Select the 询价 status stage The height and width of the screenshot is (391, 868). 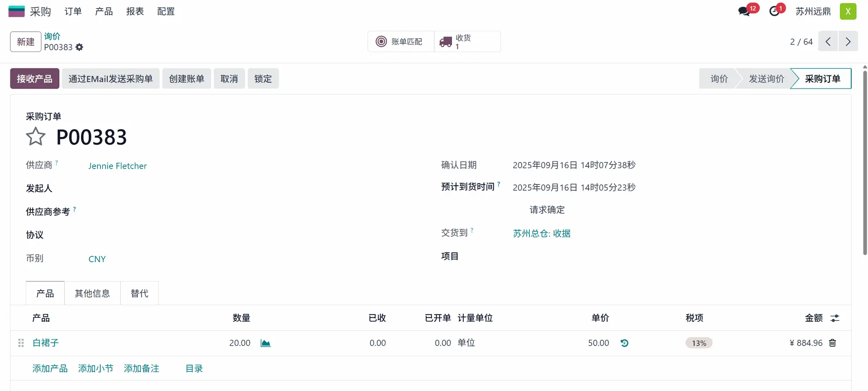click(718, 79)
